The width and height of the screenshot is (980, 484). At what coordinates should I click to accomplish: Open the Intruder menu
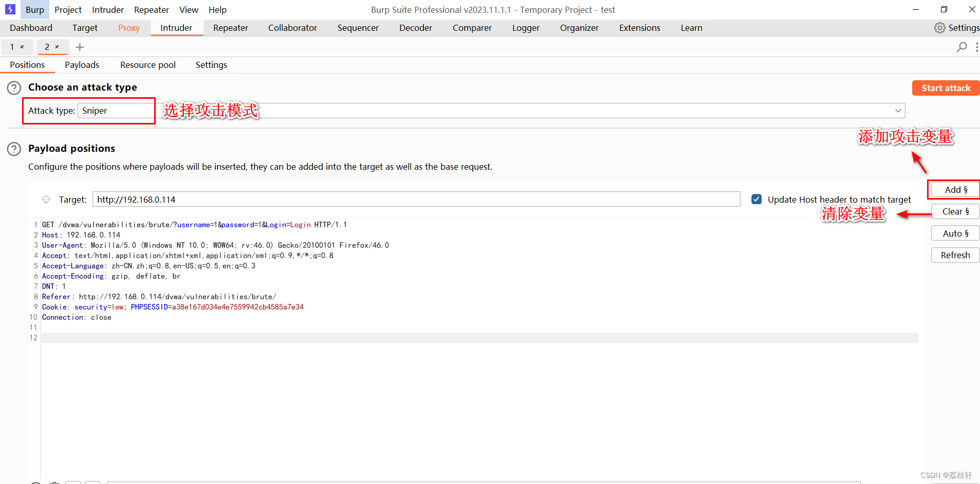point(108,10)
